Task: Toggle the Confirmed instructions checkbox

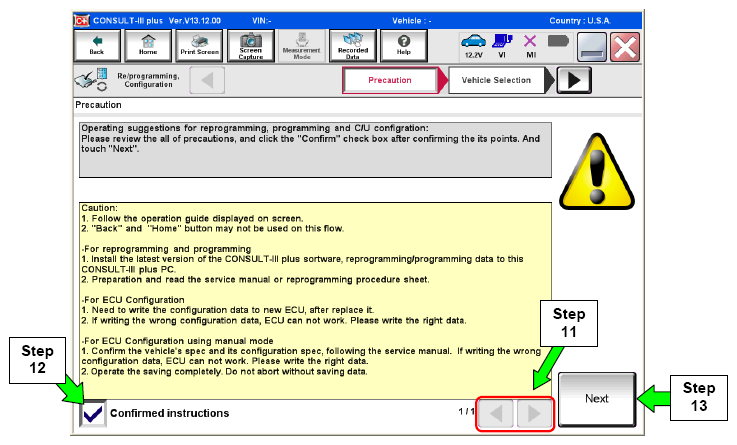Action: [x=92, y=413]
